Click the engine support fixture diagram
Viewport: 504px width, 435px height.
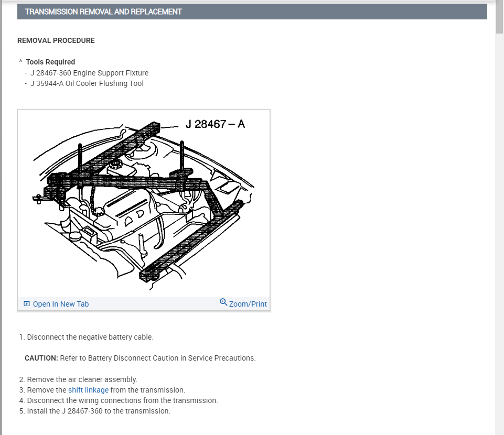[x=144, y=203]
